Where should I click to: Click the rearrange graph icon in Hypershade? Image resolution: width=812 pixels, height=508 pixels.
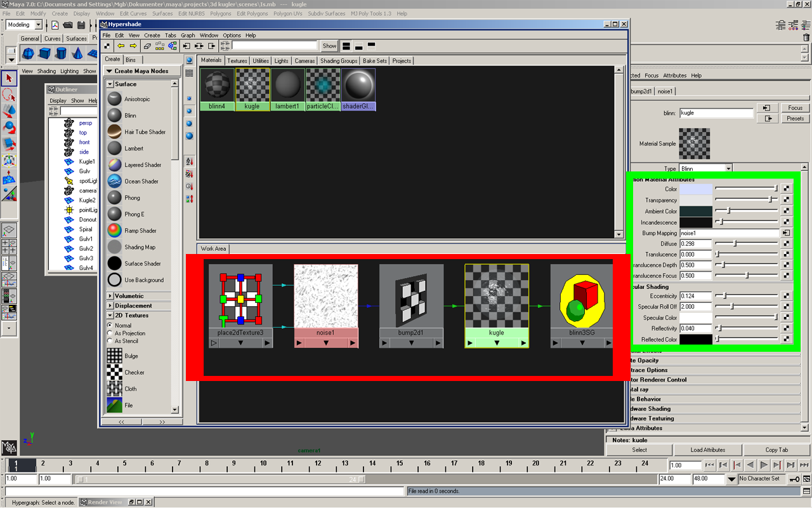pos(159,46)
